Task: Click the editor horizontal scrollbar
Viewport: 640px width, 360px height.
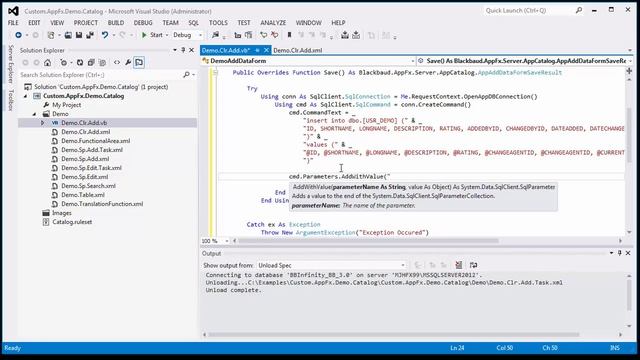Action: (x=368, y=241)
